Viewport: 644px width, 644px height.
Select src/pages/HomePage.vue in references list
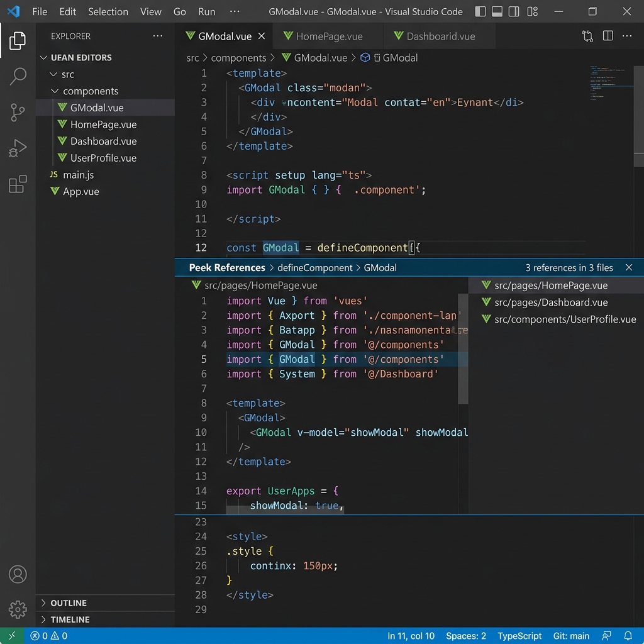[x=556, y=286]
